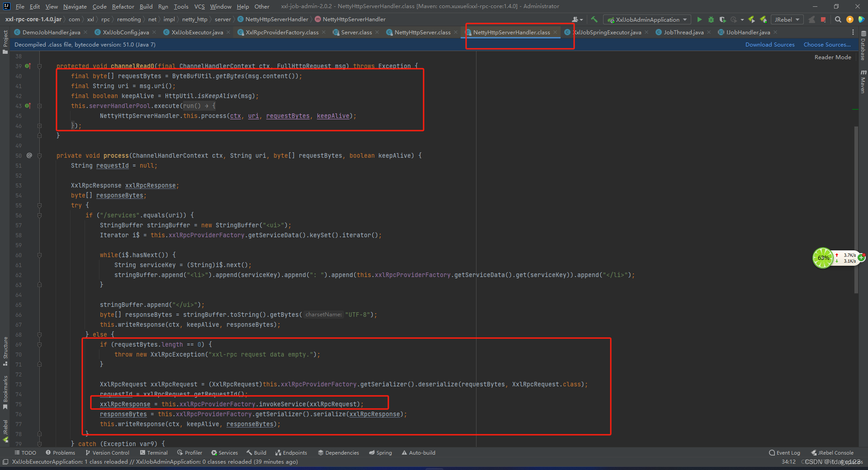Click the folded run() lambda hint on line 43
Image resolution: width=868 pixels, height=470 pixels.
click(x=199, y=106)
